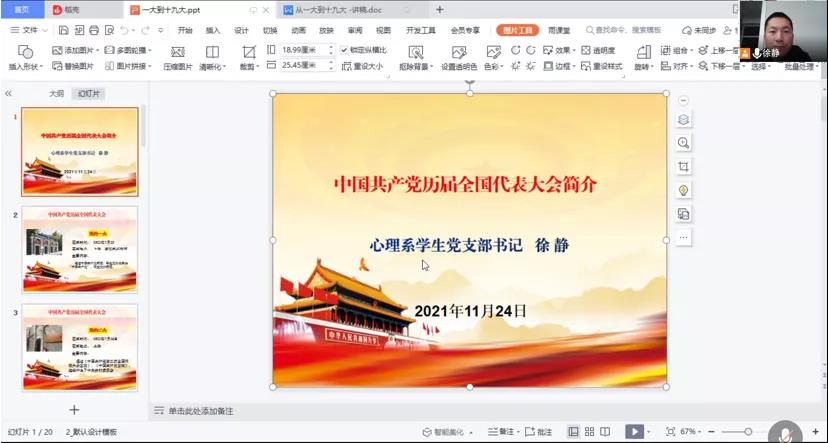The image size is (828, 443).
Task: Click the Undo arrow
Action: click(x=124, y=30)
